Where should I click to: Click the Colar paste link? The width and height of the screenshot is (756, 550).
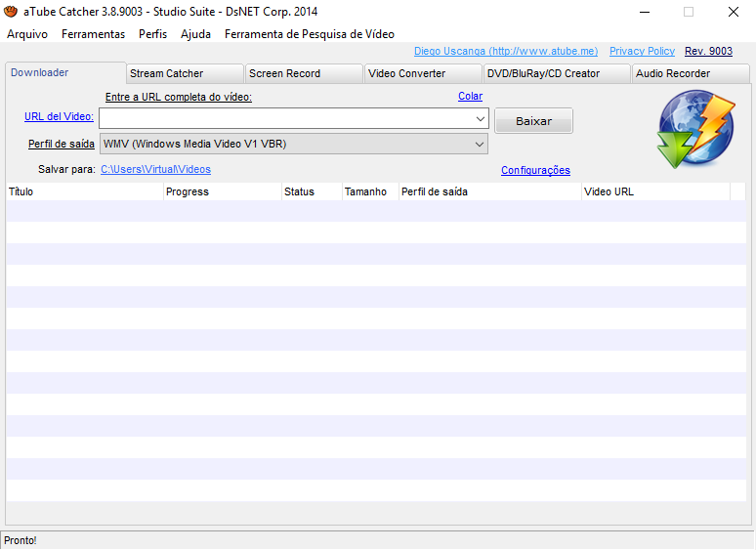pyautogui.click(x=470, y=97)
